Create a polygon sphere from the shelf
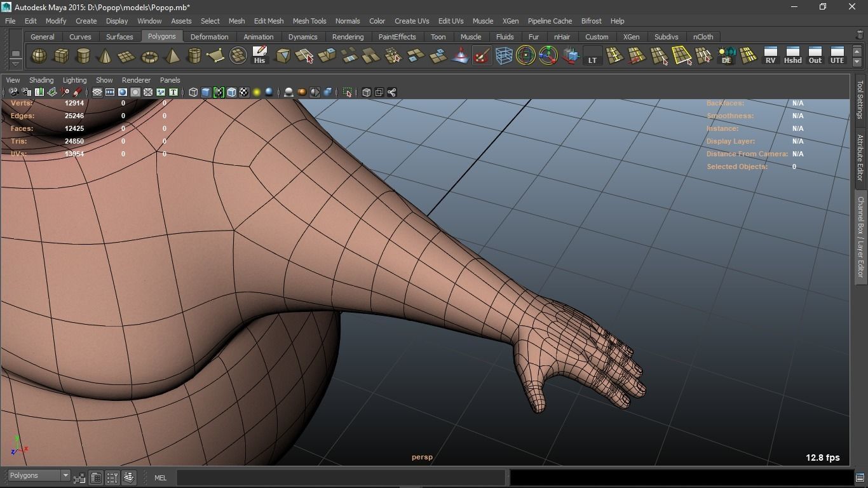This screenshot has width=868, height=488. [x=39, y=57]
